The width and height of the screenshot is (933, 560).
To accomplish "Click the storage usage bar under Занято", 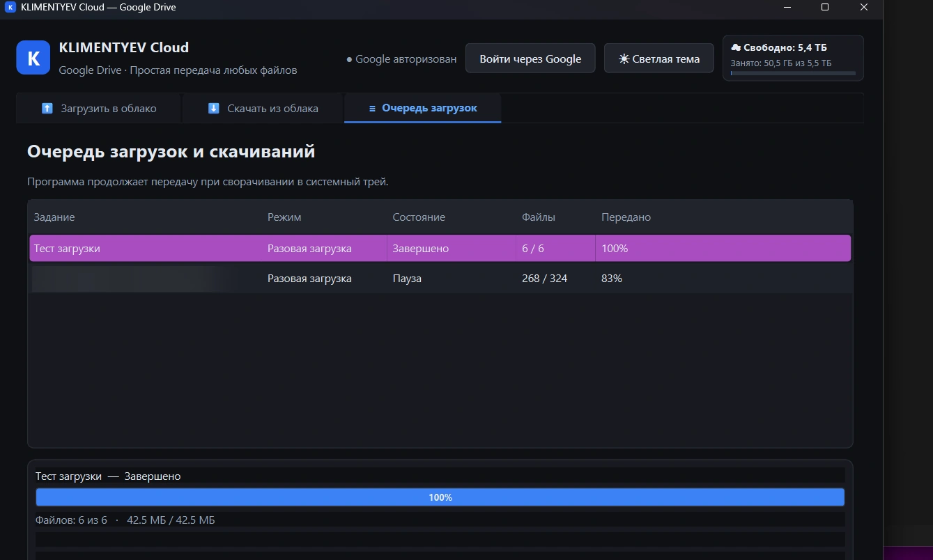I will point(793,73).
